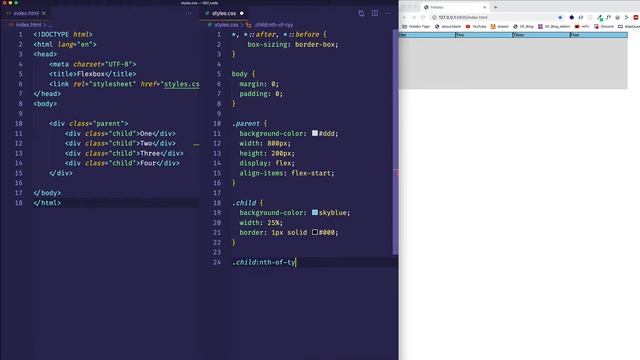Go back in the browser
Image resolution: width=640 pixels, height=360 pixels.
tap(404, 18)
